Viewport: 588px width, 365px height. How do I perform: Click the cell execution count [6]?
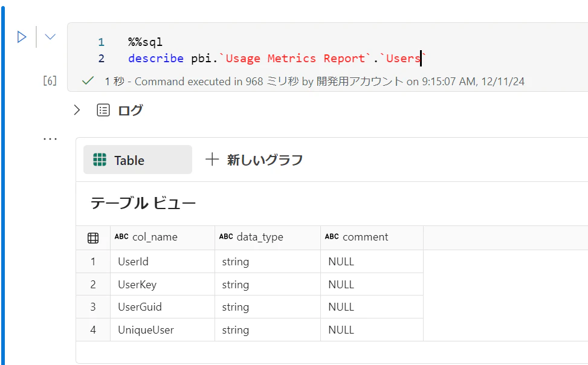tap(50, 80)
